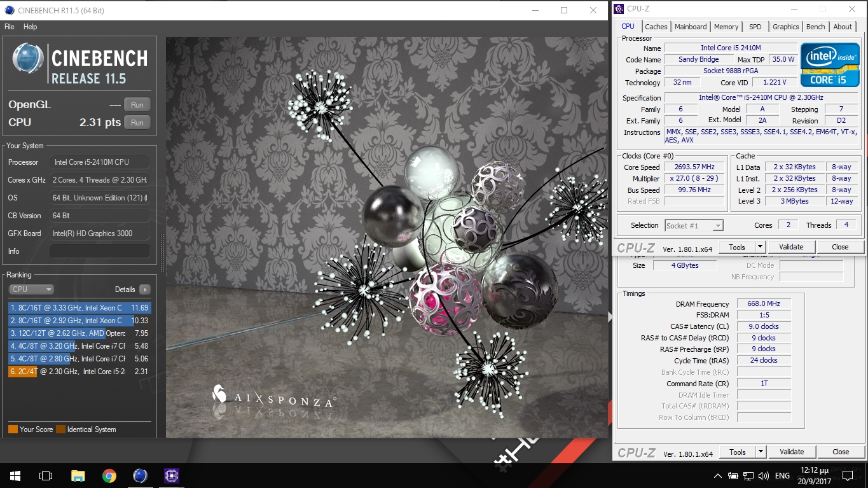
Task: Select Cinebench icon on taskbar
Action: point(140,475)
